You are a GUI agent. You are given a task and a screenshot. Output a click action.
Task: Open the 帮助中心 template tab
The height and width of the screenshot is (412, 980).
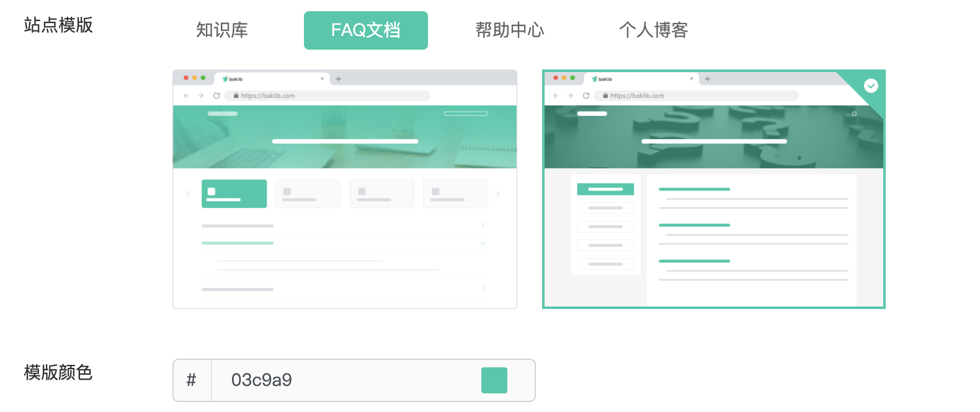510,30
